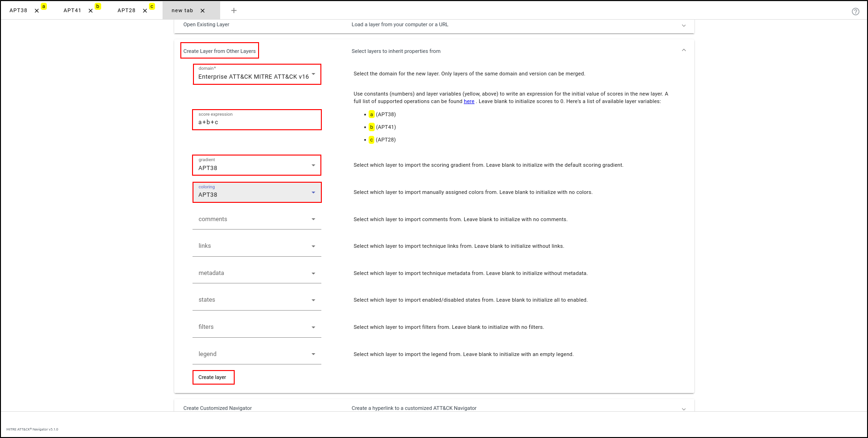Open the states dropdown
Screen dimensions: 868x438
257,300
